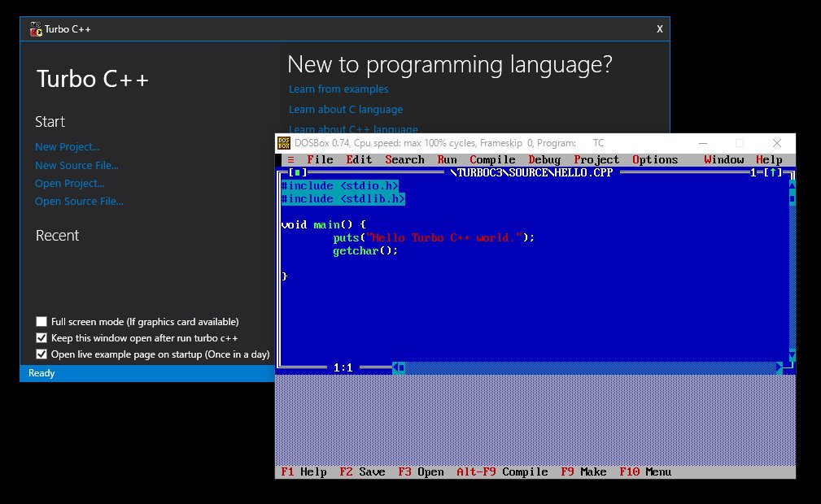Close the Turbo C++ launcher window
Image resolution: width=821 pixels, height=504 pixels.
click(660, 29)
